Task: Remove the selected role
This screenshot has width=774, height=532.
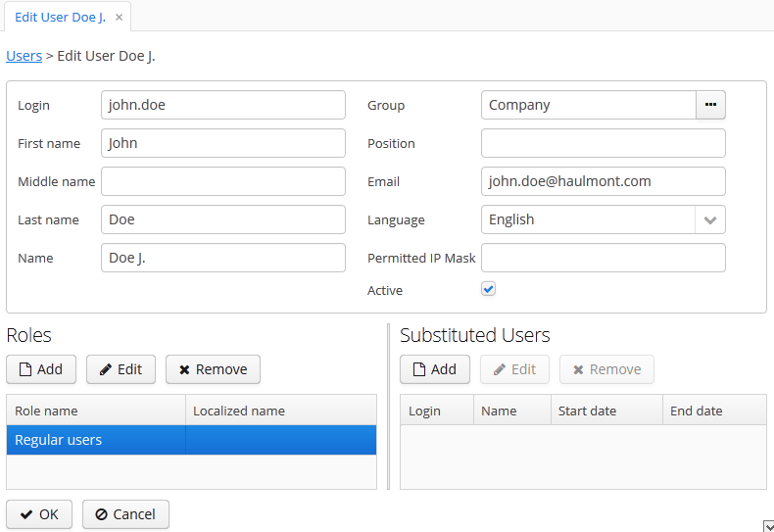Action: point(213,369)
